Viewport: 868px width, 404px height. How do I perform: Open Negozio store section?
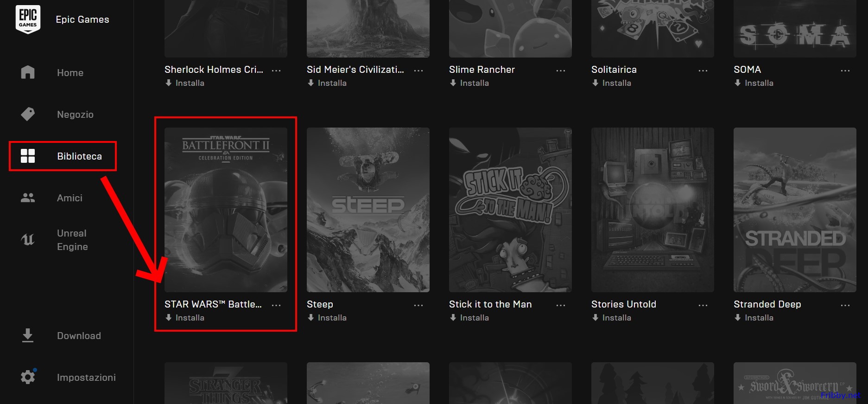pos(75,115)
